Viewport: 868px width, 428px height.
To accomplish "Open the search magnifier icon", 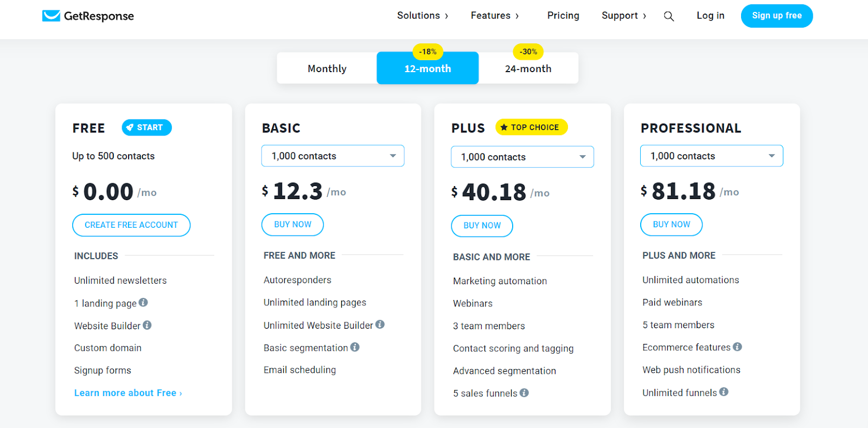I will coord(669,16).
